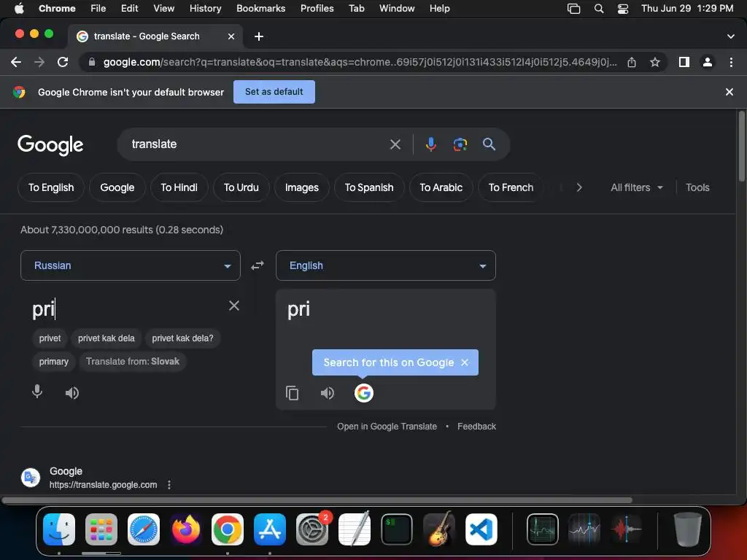This screenshot has height=560, width=747.
Task: Reload the current page
Action: click(x=63, y=62)
